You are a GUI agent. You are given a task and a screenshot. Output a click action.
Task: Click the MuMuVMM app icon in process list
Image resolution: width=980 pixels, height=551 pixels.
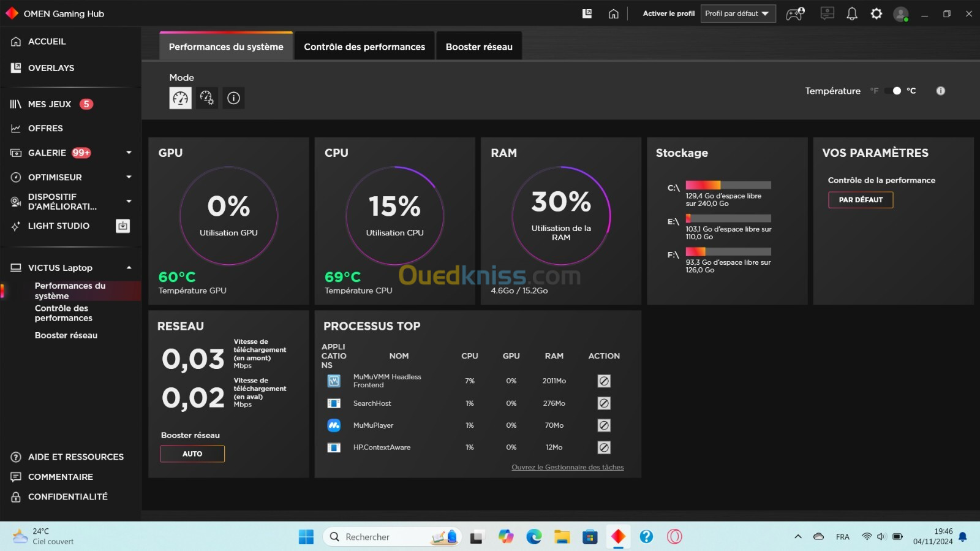click(x=334, y=381)
